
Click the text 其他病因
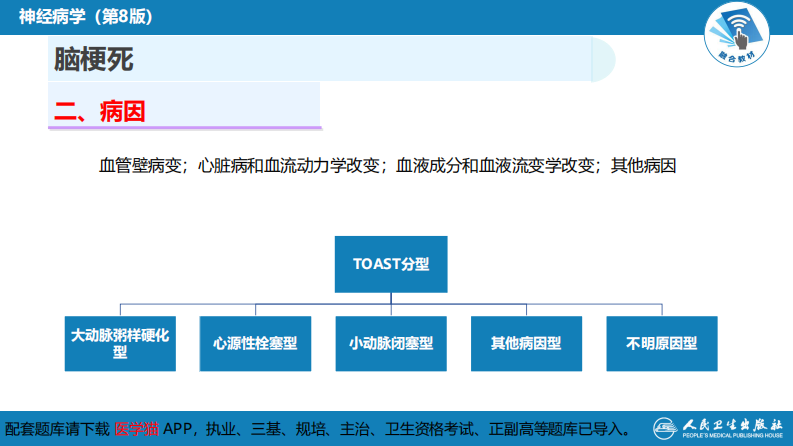point(643,165)
